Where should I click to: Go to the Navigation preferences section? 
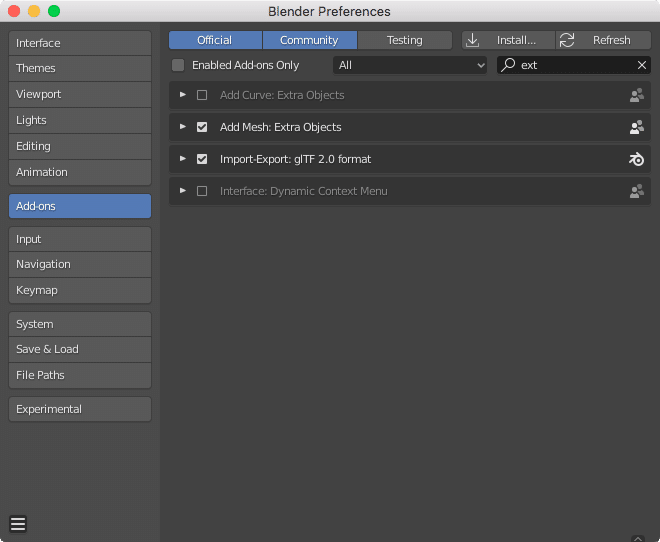pyautogui.click(x=80, y=264)
